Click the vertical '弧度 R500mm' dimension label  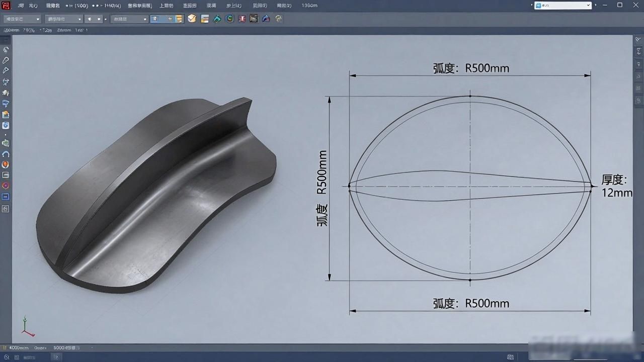322,188
